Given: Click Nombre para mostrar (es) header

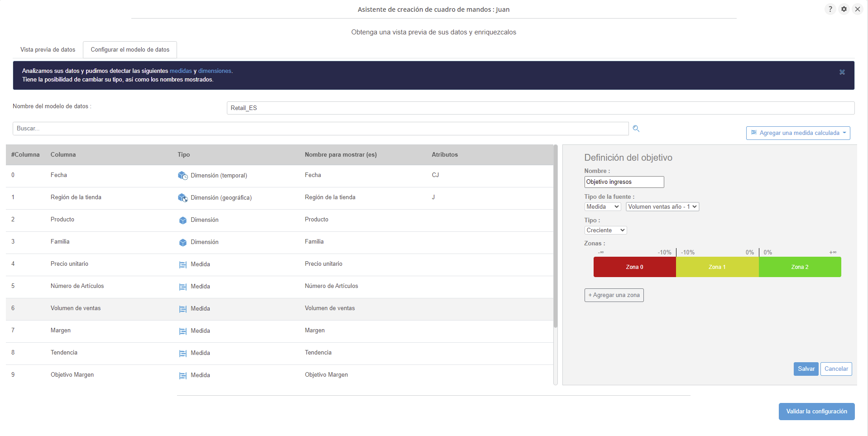Looking at the screenshot, I should [340, 155].
